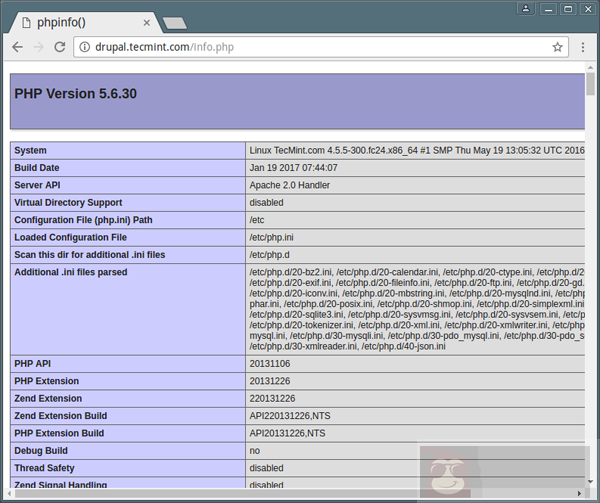Click the 'Debug Build' row label
The width and height of the screenshot is (600, 503).
point(41,451)
